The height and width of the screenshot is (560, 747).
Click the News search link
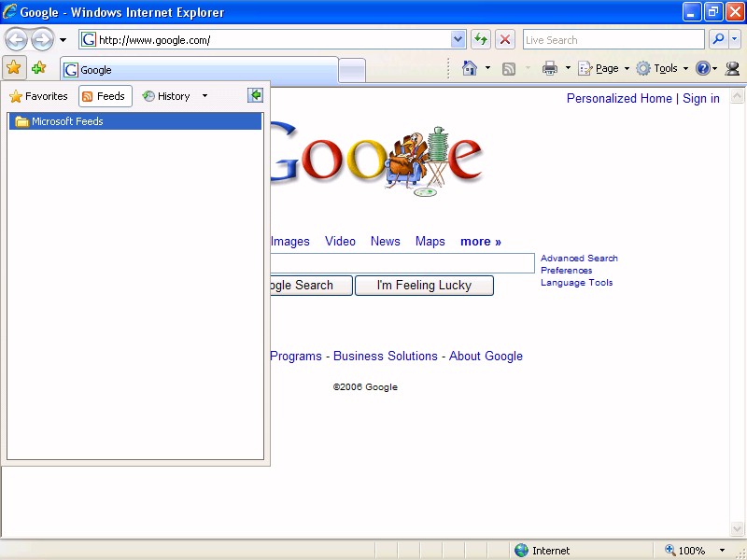385,242
